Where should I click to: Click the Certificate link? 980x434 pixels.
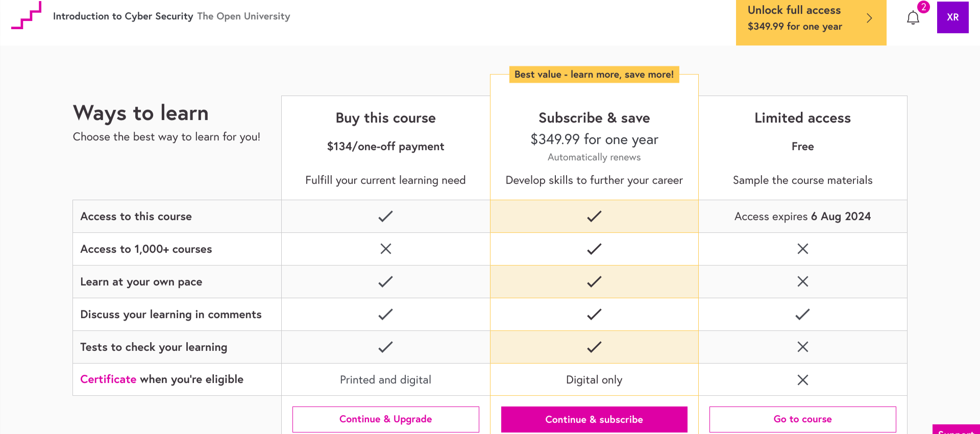[x=108, y=379]
